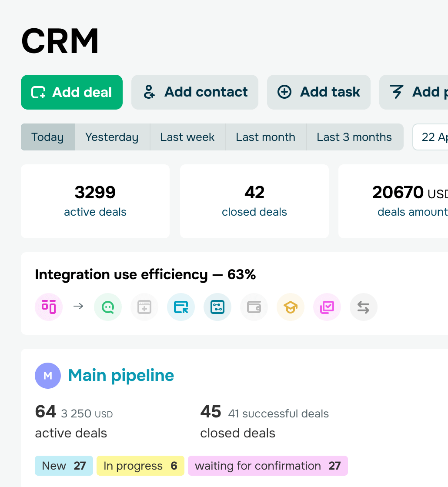Click the Main pipeline avatar circle
This screenshot has height=487, width=448.
click(48, 376)
